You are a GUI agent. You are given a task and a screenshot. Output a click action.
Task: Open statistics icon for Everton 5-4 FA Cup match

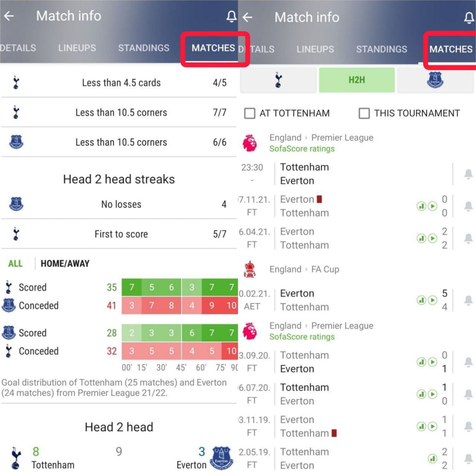point(421,300)
